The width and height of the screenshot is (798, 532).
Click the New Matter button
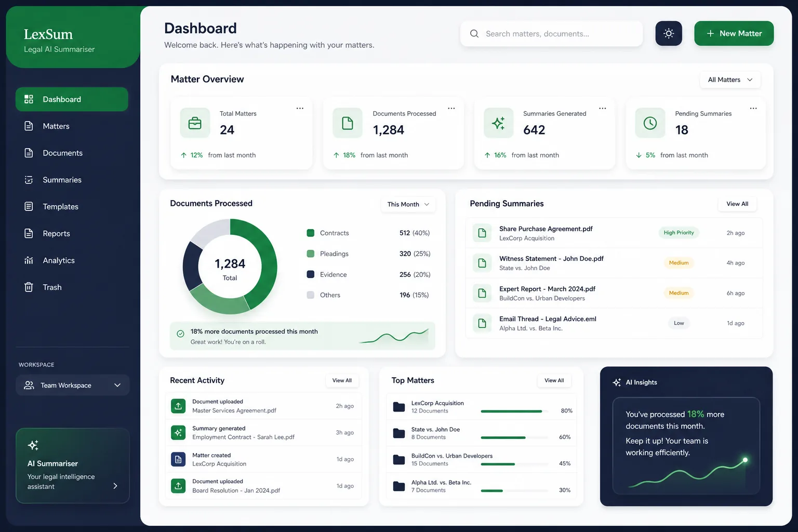734,33
